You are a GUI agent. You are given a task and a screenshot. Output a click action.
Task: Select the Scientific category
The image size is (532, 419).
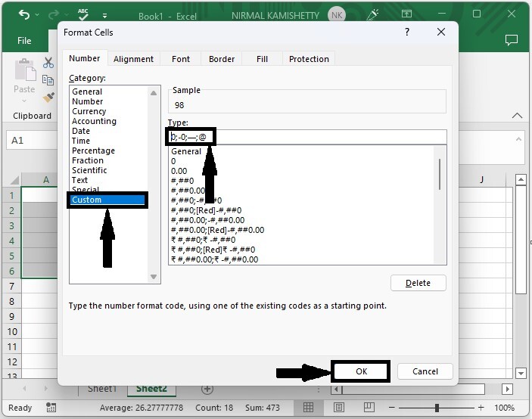(x=89, y=170)
